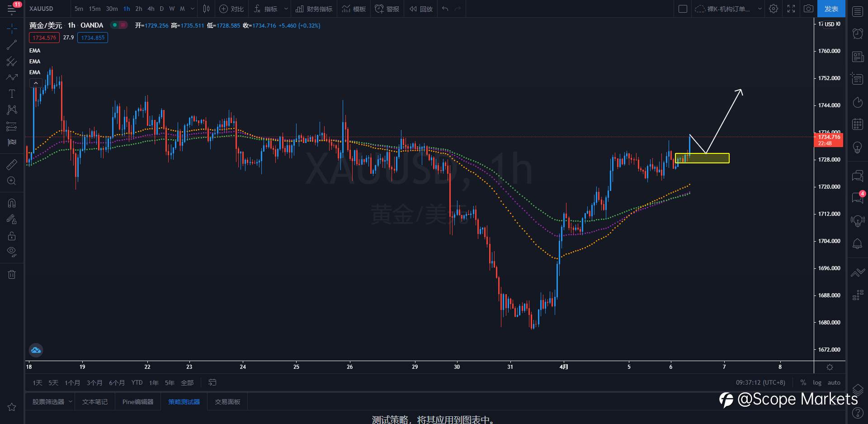This screenshot has height=424, width=868.
Task: Open the Pine编辑器 tab
Action: 138,402
